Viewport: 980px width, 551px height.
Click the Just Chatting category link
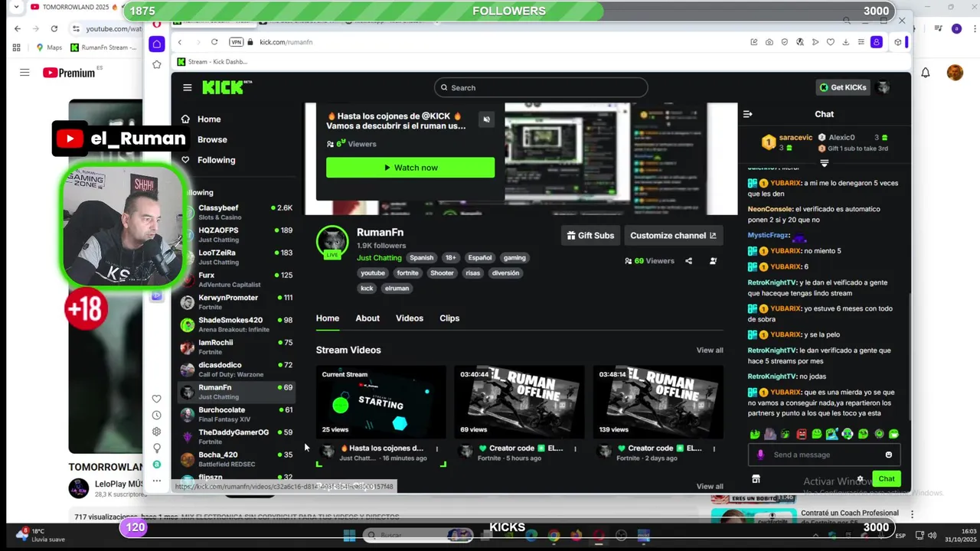379,258
